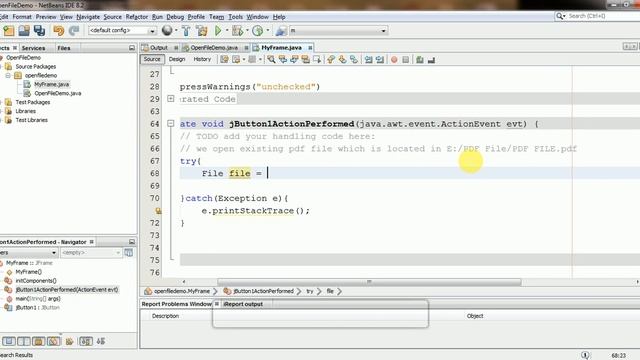The image size is (640, 360).
Task: Click the Save All toolbar icon
Action: pyautogui.click(x=40, y=31)
